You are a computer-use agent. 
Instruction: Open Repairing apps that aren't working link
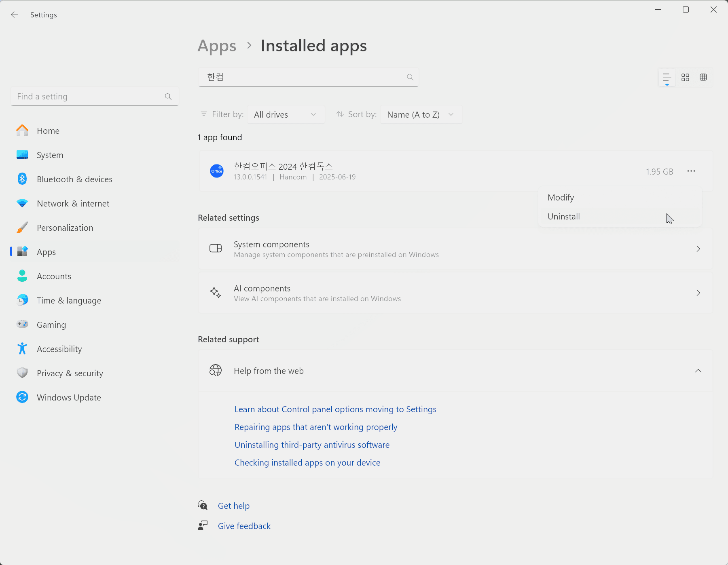click(x=316, y=427)
